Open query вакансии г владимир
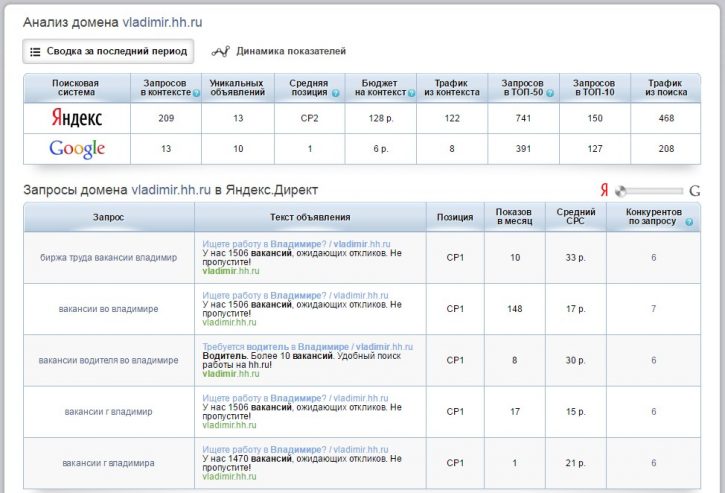725x493 pixels. (109, 412)
